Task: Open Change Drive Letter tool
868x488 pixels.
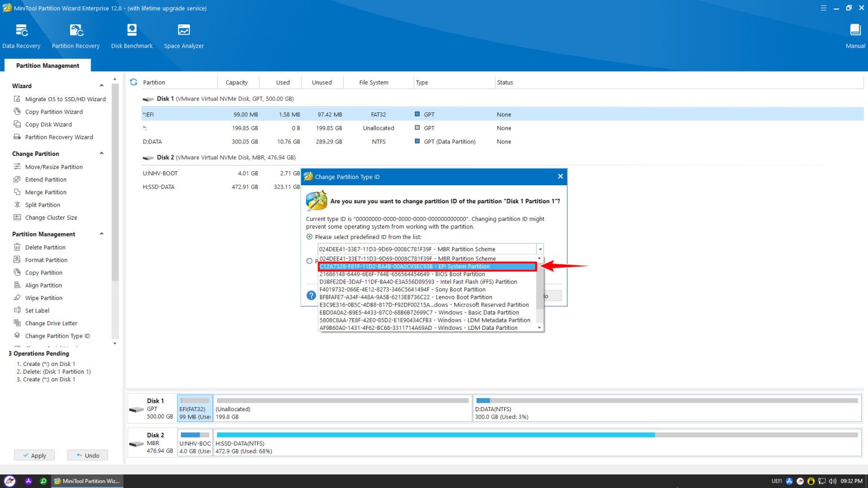Action: pos(51,323)
